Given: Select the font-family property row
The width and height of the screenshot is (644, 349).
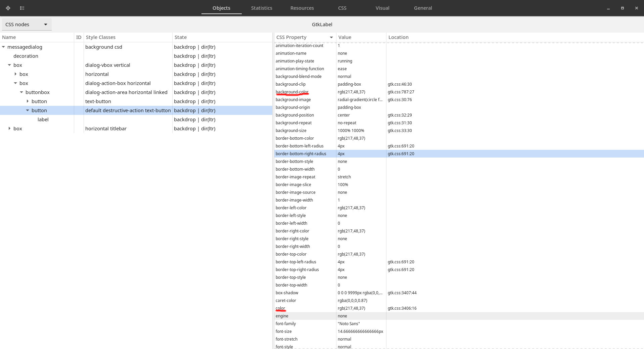Looking at the screenshot, I should tap(459, 324).
